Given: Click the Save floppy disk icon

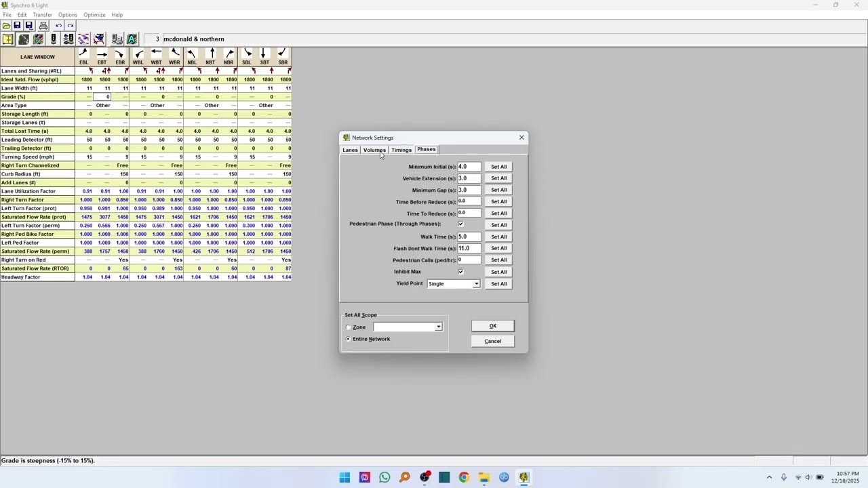Looking at the screenshot, I should (x=18, y=26).
